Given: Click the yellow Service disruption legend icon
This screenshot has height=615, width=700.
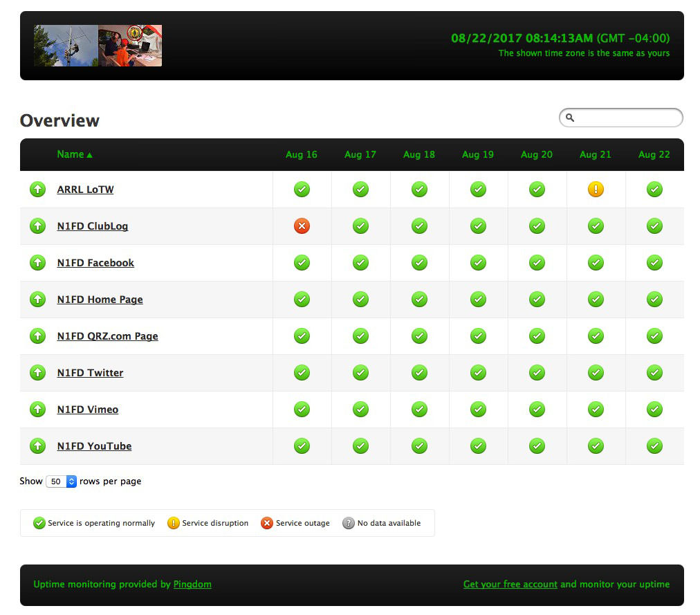Looking at the screenshot, I should tap(173, 523).
